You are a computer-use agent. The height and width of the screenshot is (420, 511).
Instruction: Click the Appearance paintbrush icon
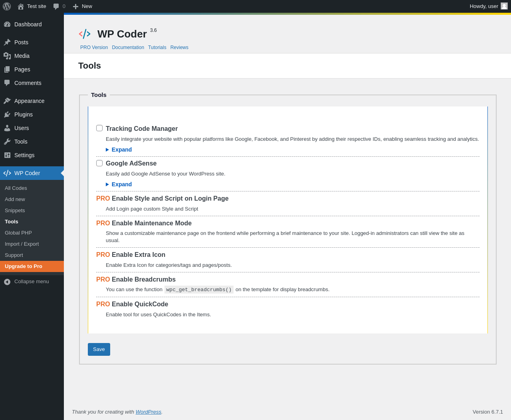(7, 101)
